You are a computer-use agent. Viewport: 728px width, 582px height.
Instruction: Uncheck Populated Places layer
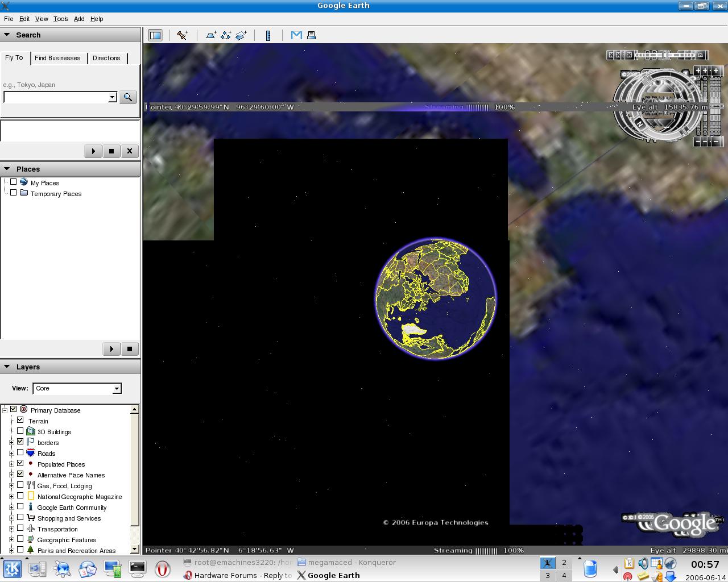(20, 463)
